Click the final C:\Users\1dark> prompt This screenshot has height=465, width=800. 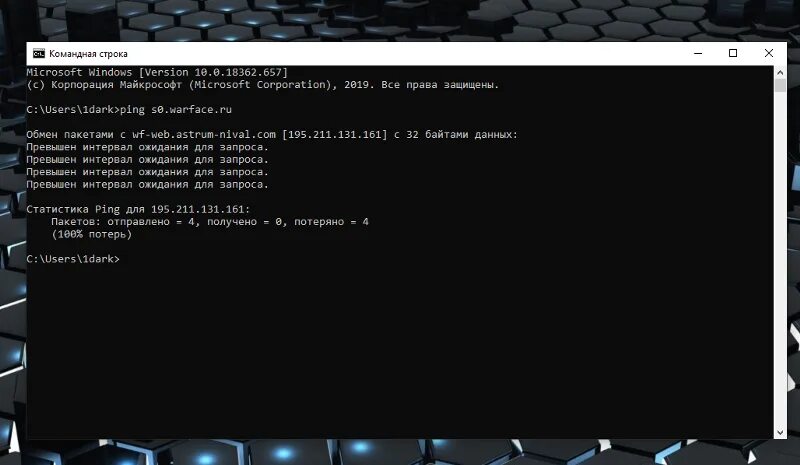click(73, 259)
